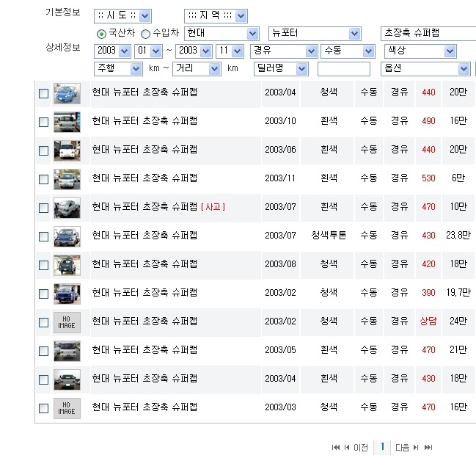Go to first page icon
Image resolution: width=476 pixels, height=458 pixels.
pyautogui.click(x=335, y=448)
